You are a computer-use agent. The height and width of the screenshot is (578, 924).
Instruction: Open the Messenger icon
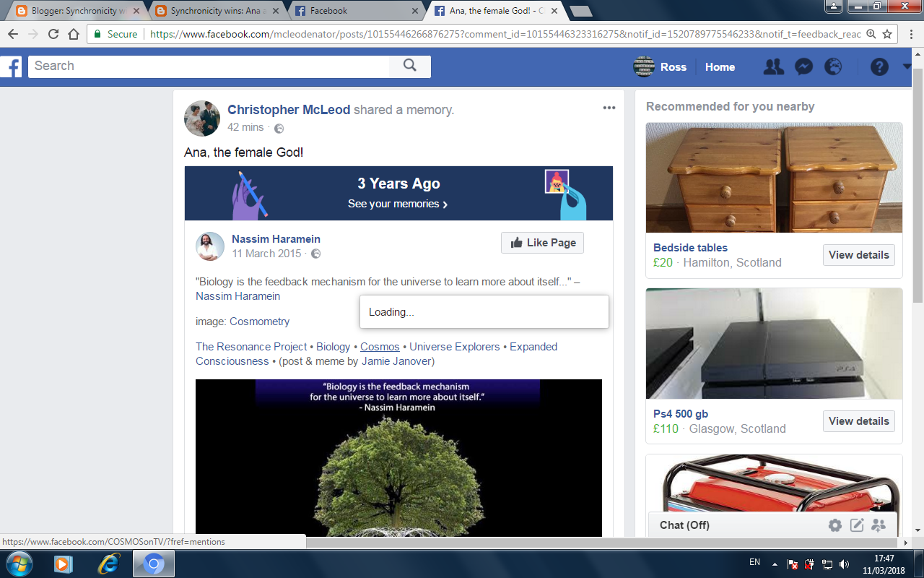click(803, 67)
